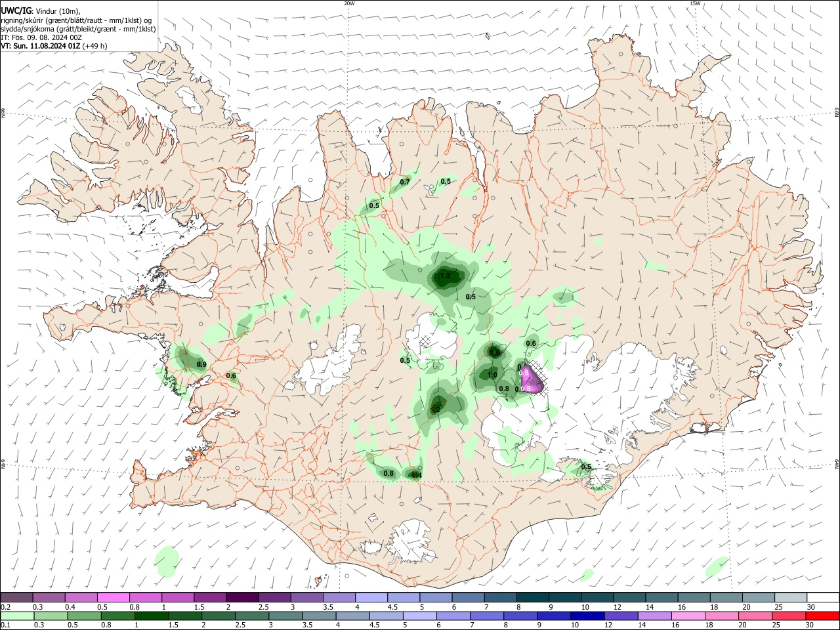Click the 'rigning/skúrir' legend description line
840x630 pixels.
point(76,20)
